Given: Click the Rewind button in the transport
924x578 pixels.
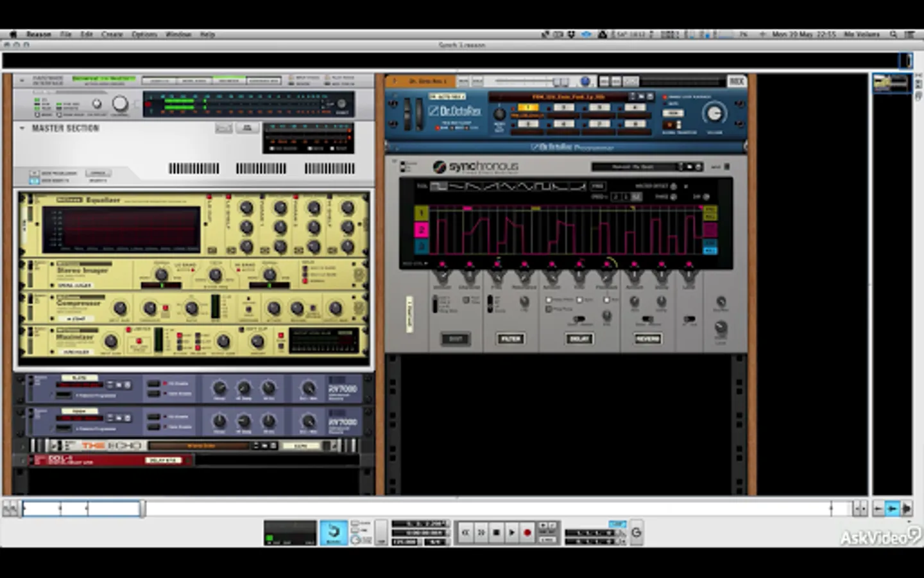Looking at the screenshot, I should 465,532.
